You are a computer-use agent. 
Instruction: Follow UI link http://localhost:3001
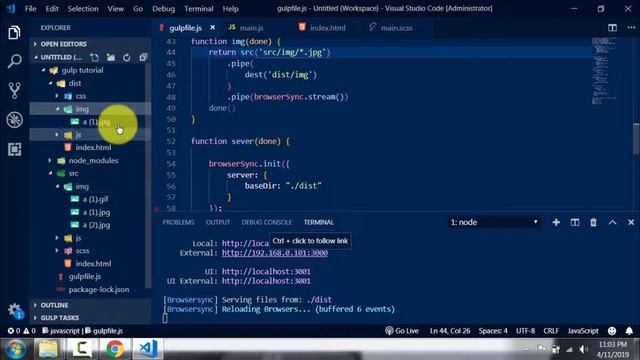(266, 271)
